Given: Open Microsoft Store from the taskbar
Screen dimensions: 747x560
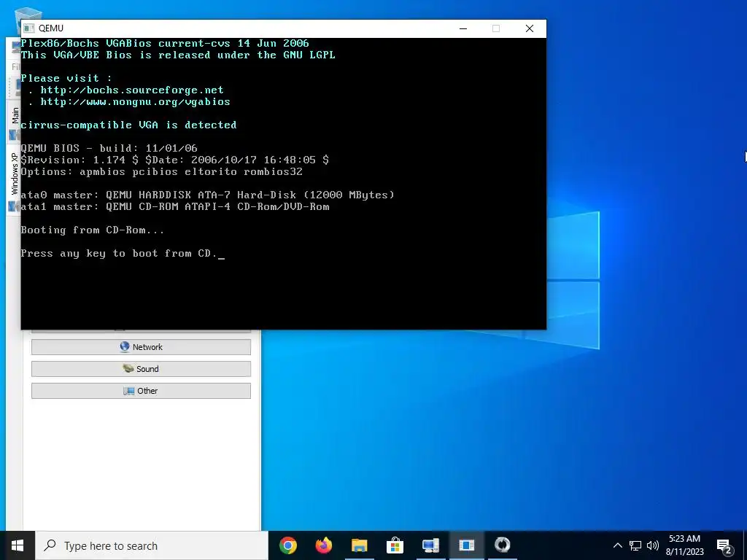Looking at the screenshot, I should (x=395, y=545).
